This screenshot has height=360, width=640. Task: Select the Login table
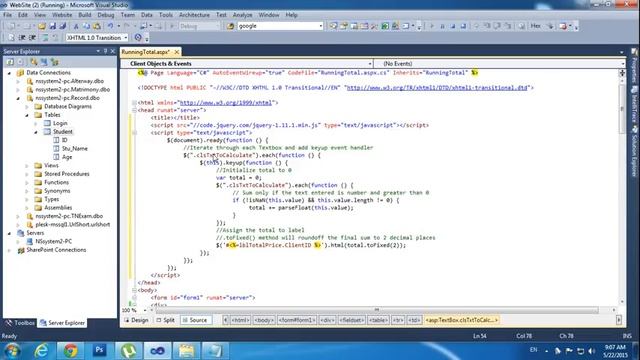click(60, 123)
